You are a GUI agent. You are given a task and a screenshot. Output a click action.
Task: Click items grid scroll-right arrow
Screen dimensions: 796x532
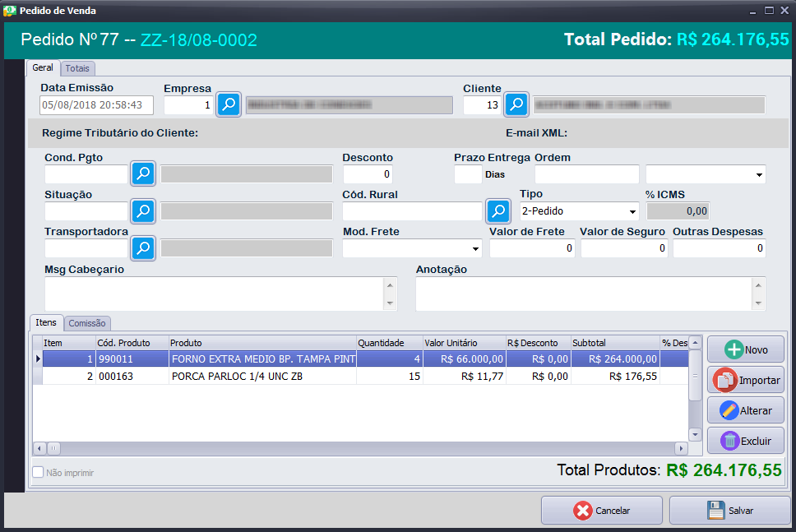point(682,448)
